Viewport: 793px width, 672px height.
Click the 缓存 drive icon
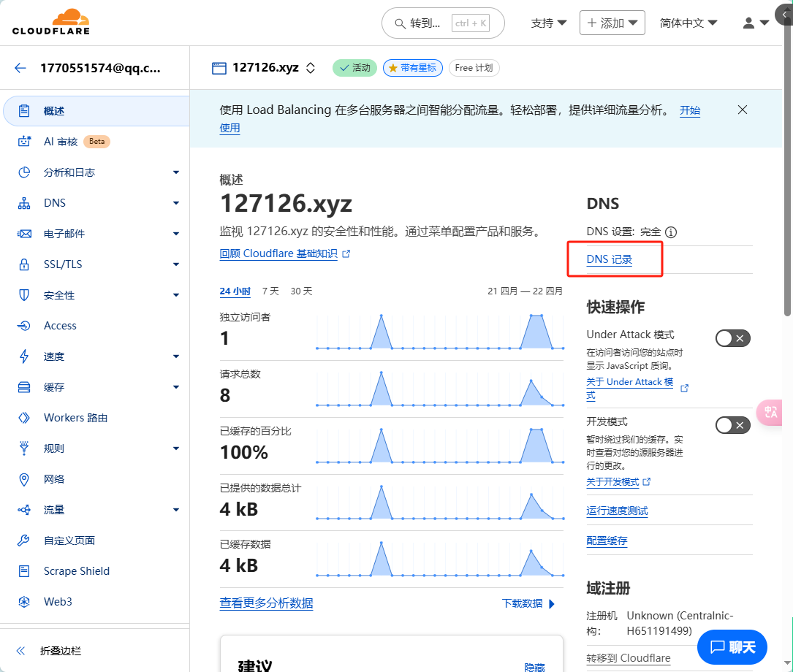[24, 387]
